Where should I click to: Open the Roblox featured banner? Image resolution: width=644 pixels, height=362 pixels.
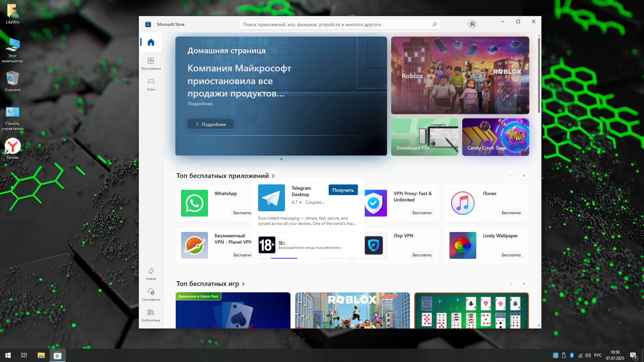click(460, 75)
